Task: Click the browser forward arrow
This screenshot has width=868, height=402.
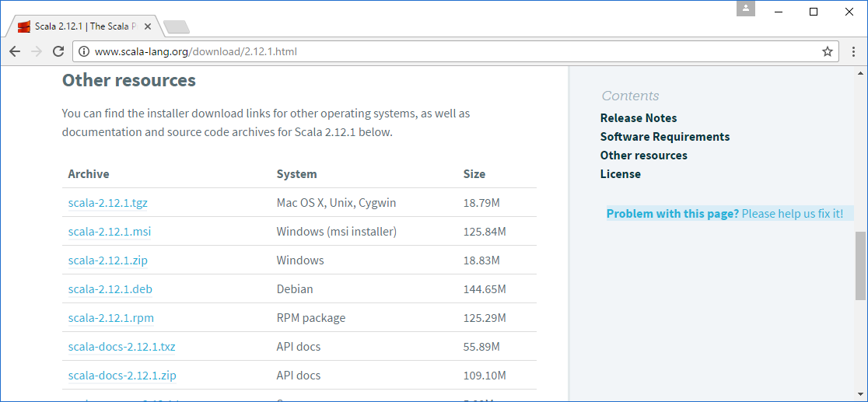Action: (37, 51)
